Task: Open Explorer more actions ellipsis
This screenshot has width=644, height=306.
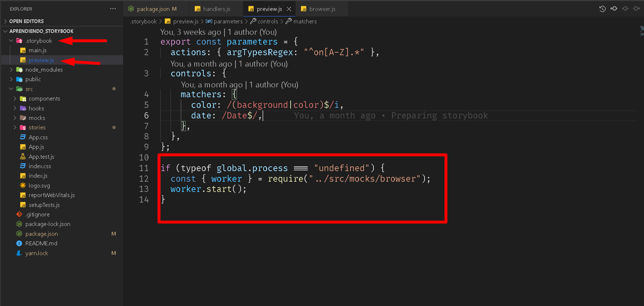Action: [113, 9]
